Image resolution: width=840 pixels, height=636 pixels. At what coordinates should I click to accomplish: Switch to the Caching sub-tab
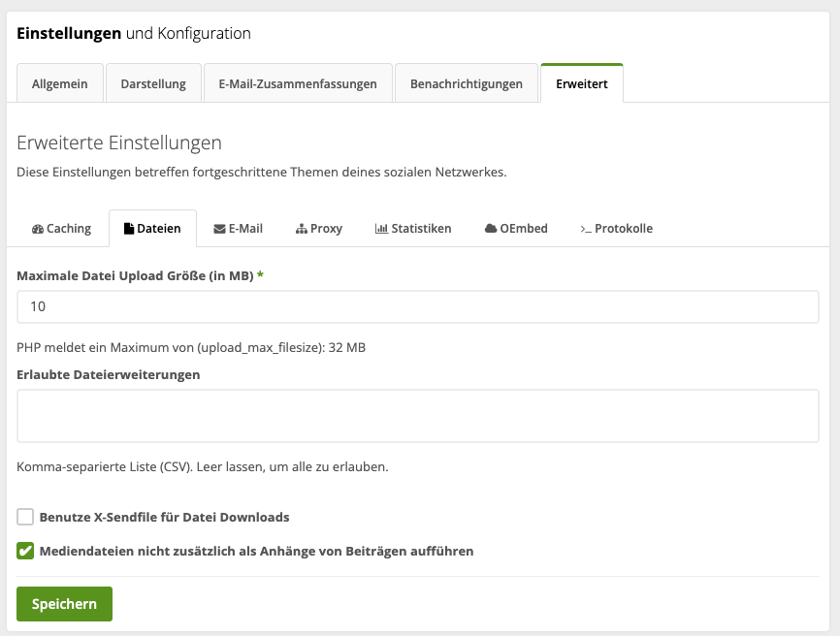(61, 228)
